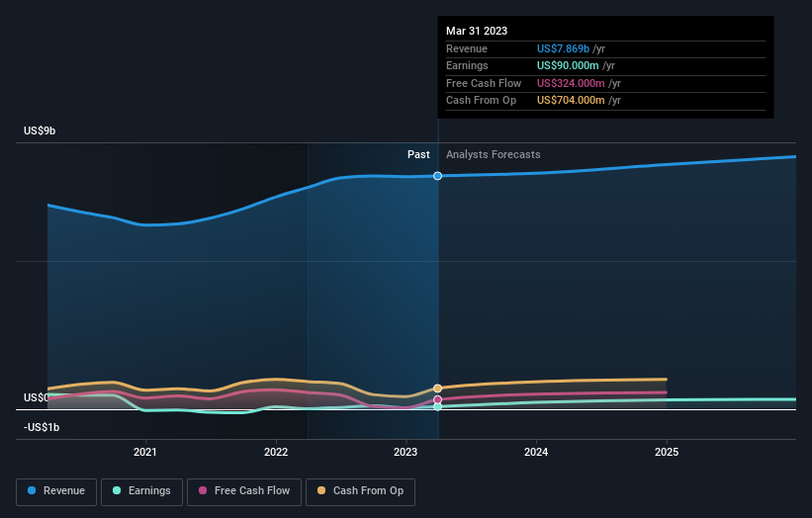
Task: Toggle the Revenue series legend button
Action: pyautogui.click(x=56, y=491)
